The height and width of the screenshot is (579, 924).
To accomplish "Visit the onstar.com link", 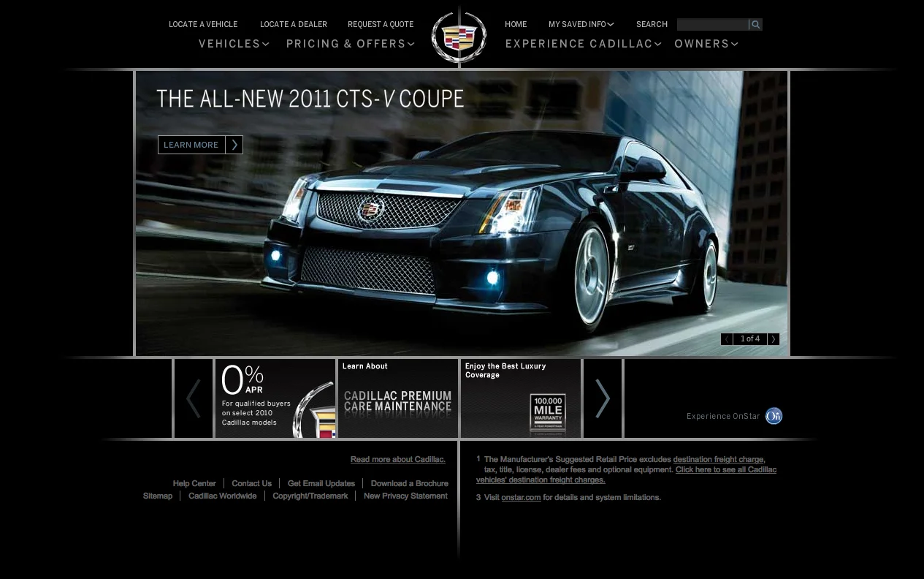I will 521,497.
